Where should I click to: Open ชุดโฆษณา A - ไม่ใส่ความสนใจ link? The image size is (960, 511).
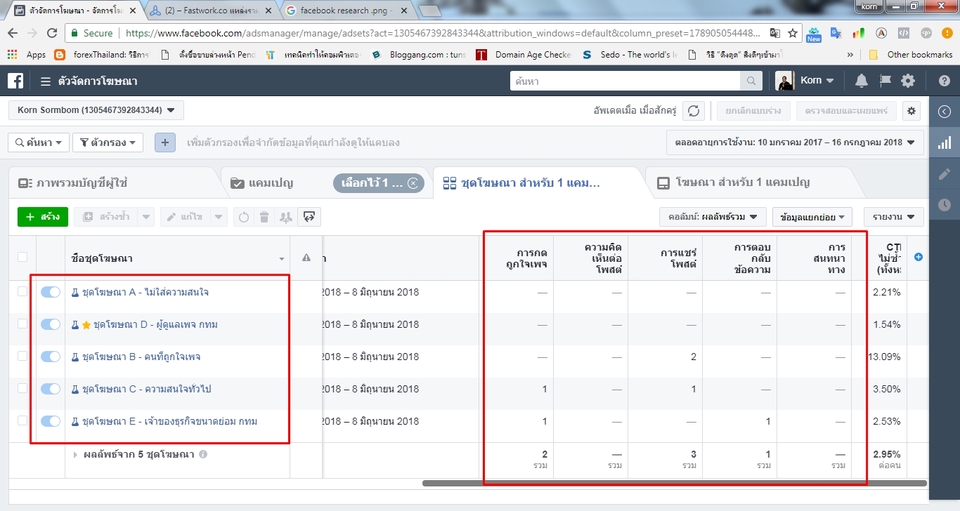(x=145, y=292)
